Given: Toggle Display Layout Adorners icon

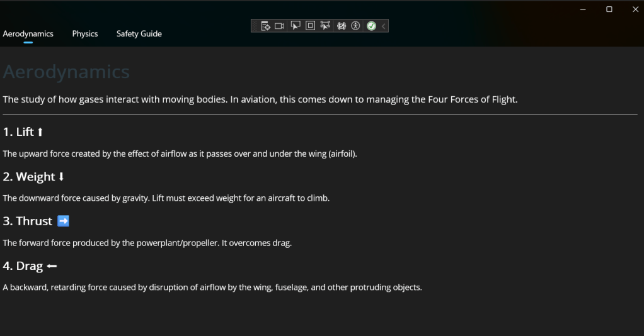Looking at the screenshot, I should [310, 26].
